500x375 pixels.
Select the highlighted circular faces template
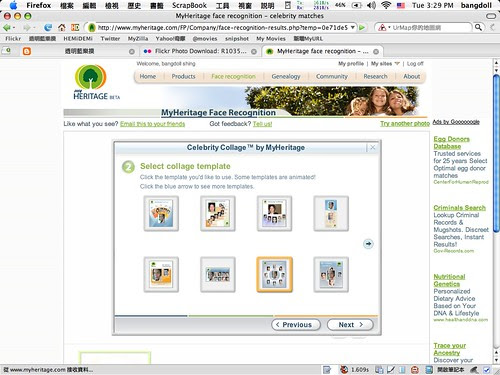[x=274, y=275]
